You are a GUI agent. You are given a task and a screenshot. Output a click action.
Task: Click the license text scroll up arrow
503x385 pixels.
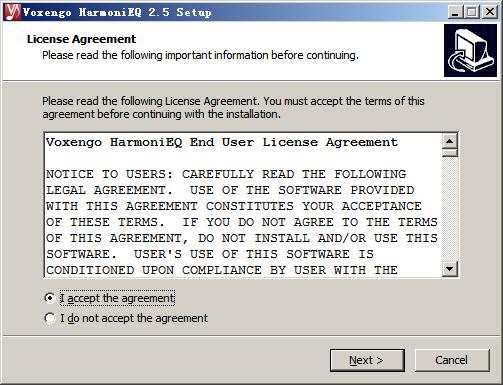[450, 141]
